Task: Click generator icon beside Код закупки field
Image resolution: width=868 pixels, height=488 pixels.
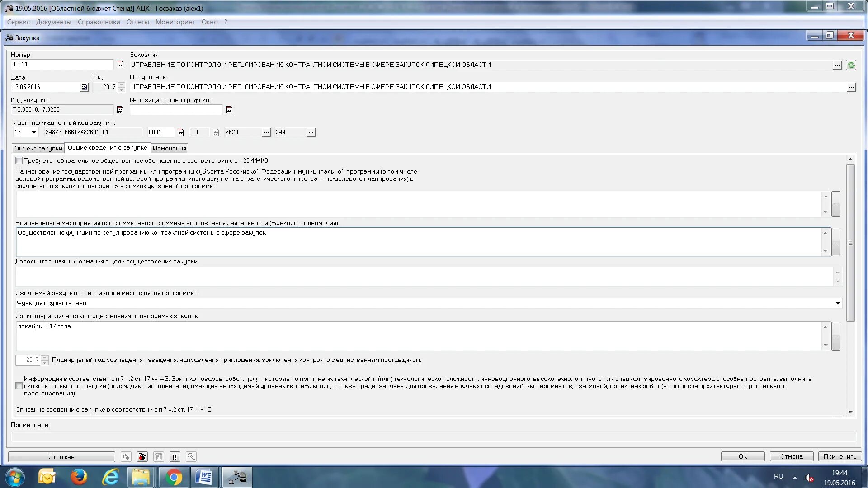Action: 120,110
